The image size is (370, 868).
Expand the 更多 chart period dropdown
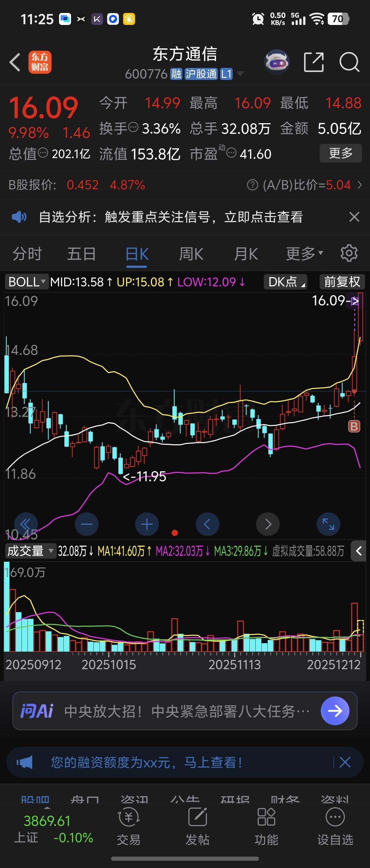305,253
